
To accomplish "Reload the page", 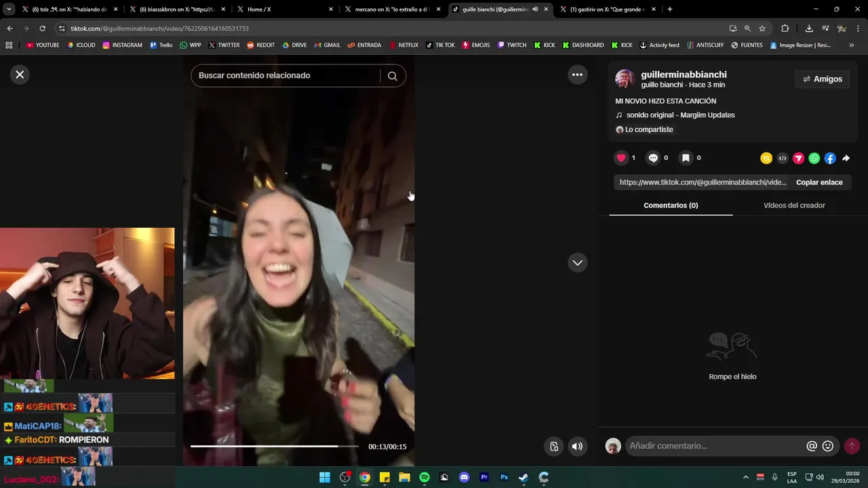I will tap(42, 28).
